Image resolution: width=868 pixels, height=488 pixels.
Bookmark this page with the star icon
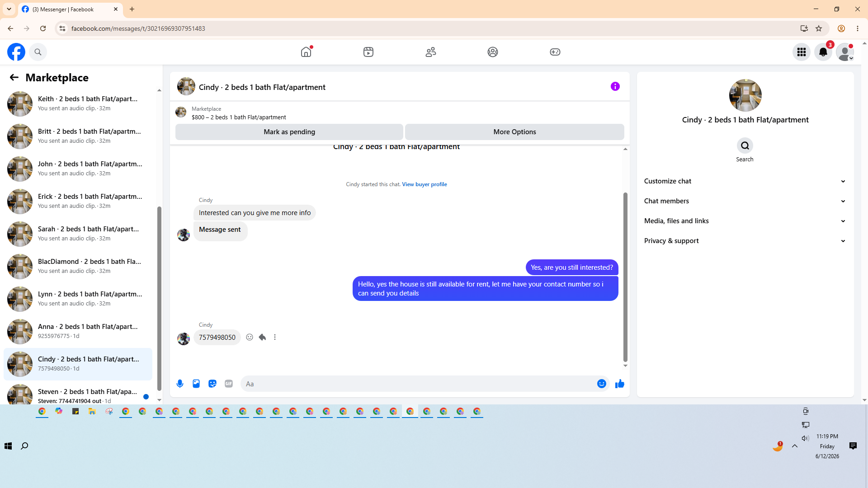(x=819, y=28)
